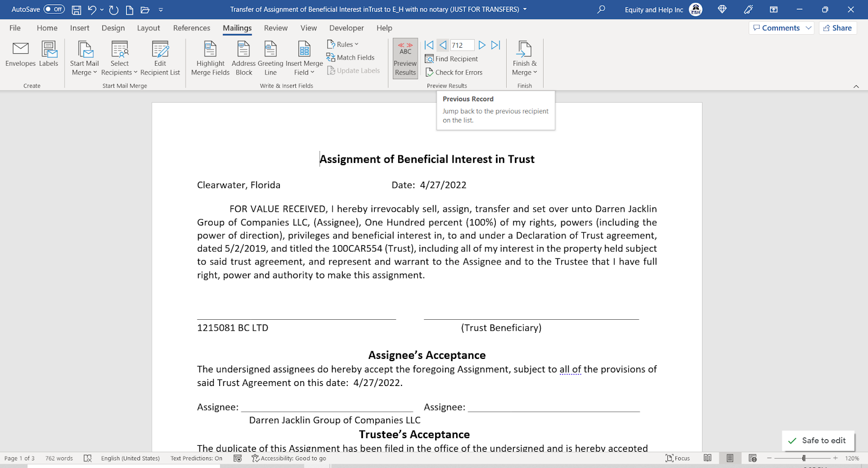
Task: Zoom in with the plus button
Action: [x=835, y=458]
